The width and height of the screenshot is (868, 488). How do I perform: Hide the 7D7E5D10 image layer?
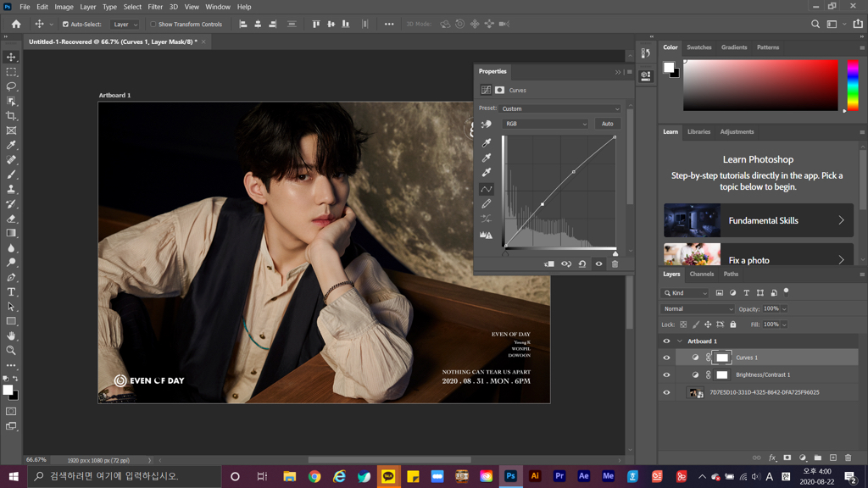tap(666, 392)
